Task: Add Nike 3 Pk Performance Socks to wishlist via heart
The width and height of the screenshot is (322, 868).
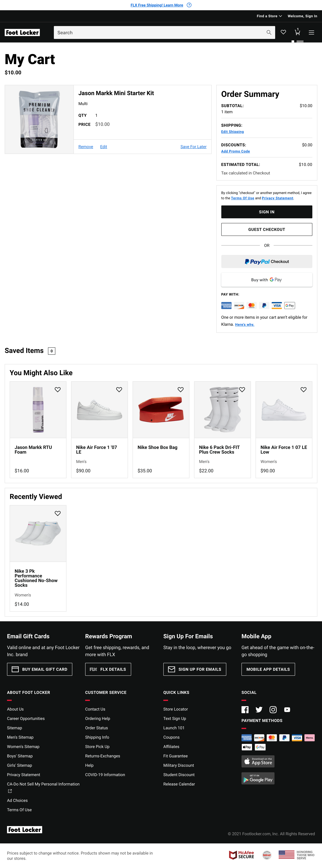Action: click(x=58, y=513)
